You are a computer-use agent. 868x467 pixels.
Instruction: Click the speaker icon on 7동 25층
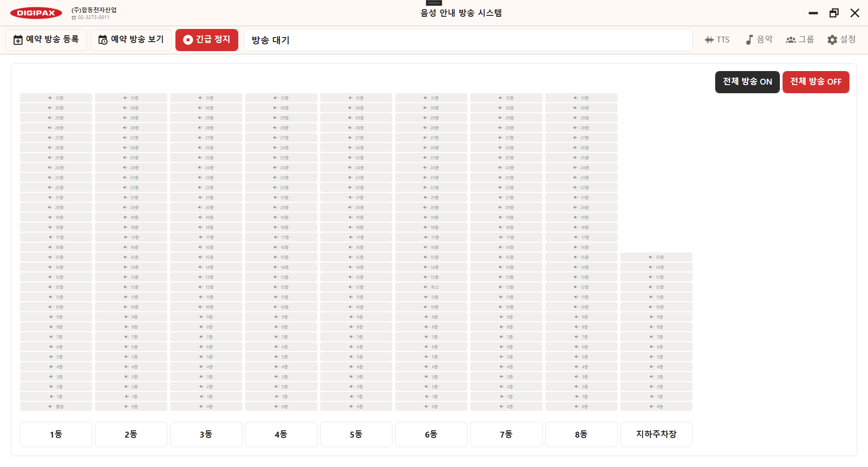click(x=501, y=157)
